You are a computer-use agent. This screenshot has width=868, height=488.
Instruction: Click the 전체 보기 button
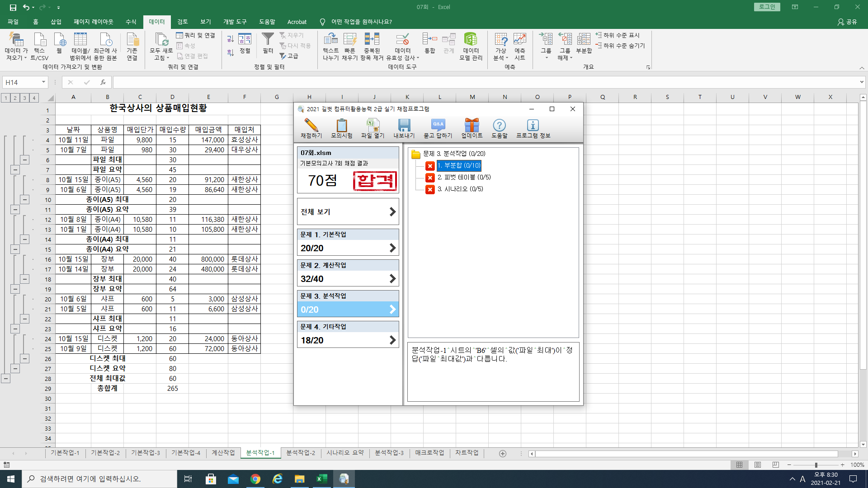[348, 211]
